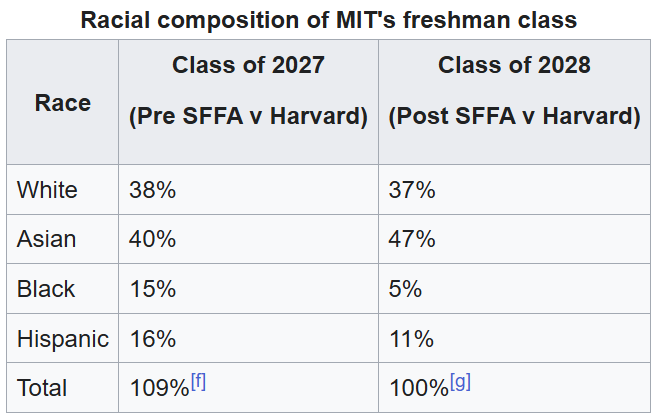This screenshot has width=658, height=418.
Task: Click the Hispanic row label
Action: 63,338
